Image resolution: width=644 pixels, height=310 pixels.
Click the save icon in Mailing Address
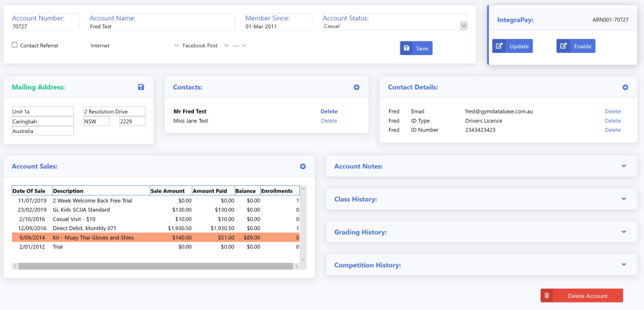(141, 87)
